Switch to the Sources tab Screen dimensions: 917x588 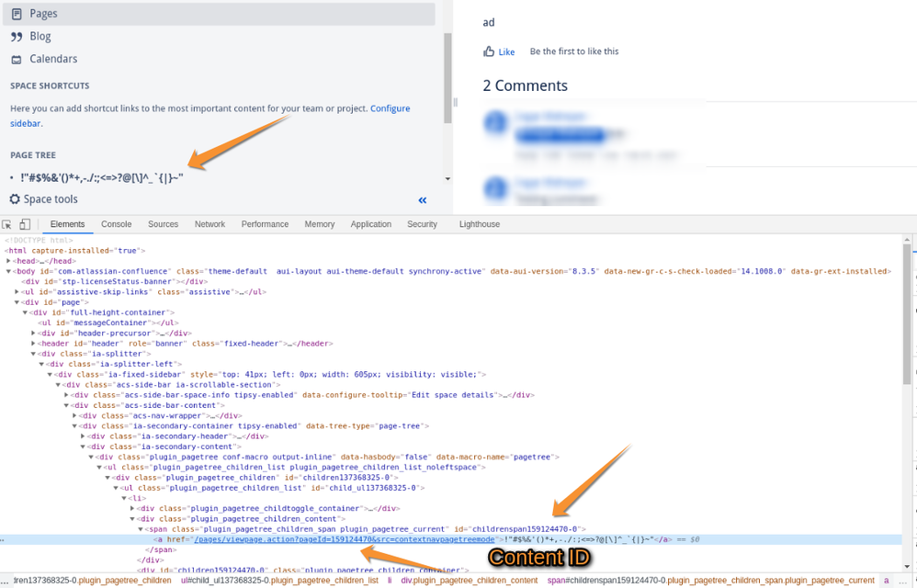point(164,224)
